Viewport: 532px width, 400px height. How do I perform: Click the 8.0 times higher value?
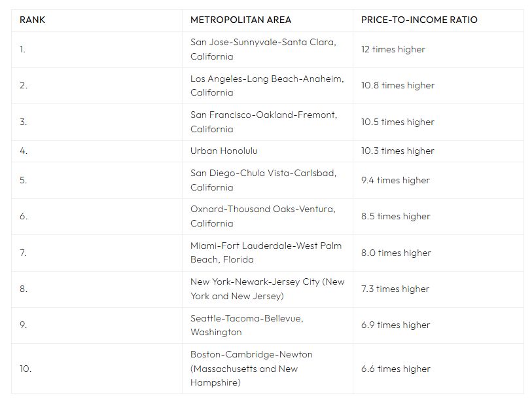tap(396, 253)
